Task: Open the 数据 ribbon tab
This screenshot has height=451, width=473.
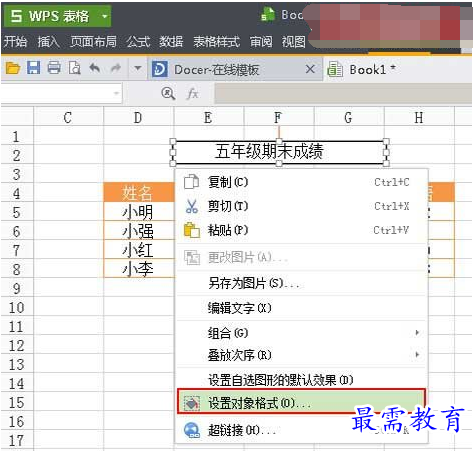Action: click(x=171, y=42)
